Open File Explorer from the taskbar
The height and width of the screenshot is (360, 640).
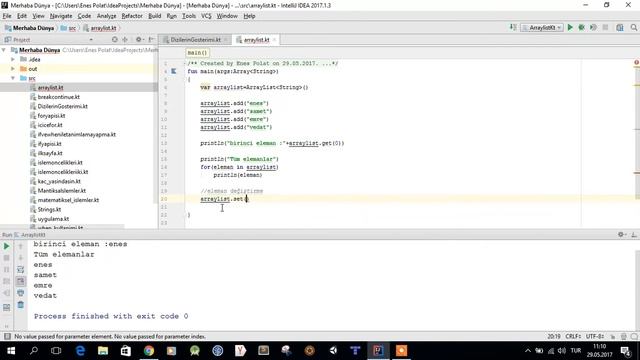(x=103, y=351)
